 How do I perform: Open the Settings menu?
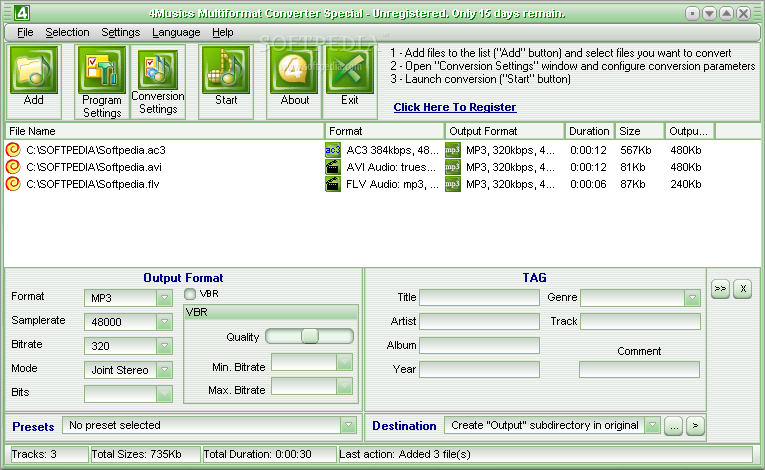tap(121, 32)
